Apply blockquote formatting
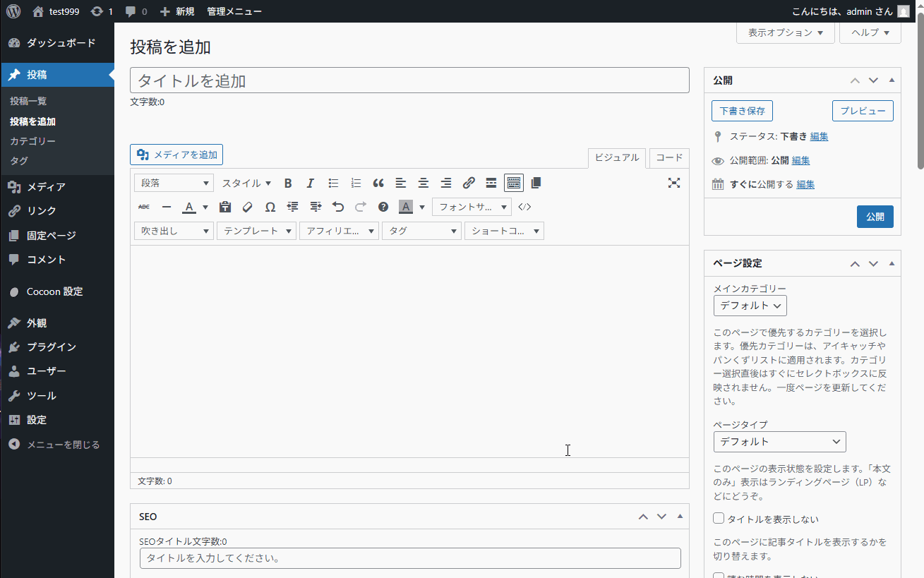This screenshot has height=578, width=924. click(378, 183)
